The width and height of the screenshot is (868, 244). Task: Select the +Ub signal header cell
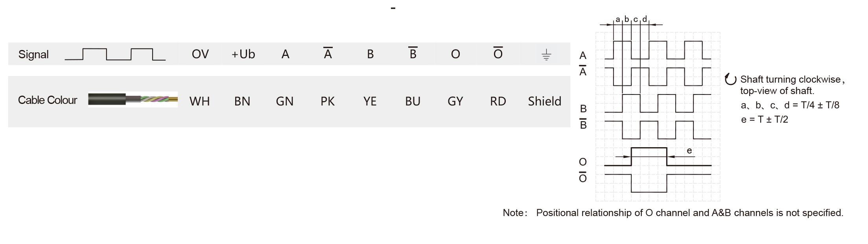coord(243,54)
